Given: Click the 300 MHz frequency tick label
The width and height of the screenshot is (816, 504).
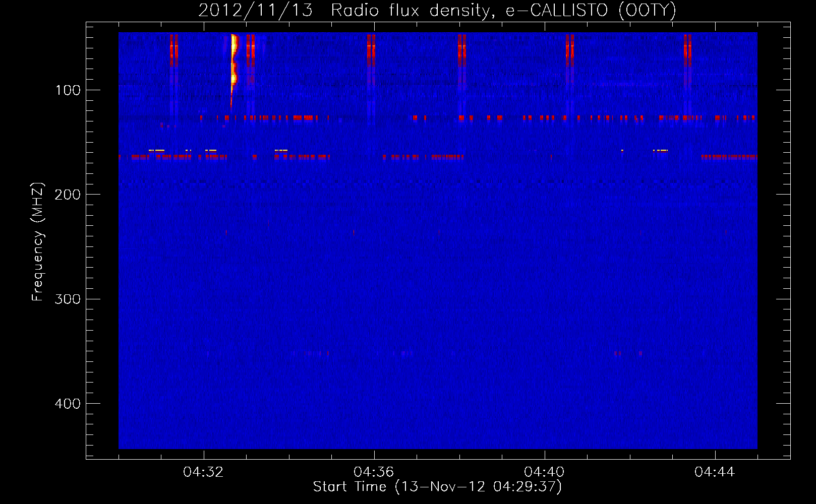Looking at the screenshot, I should pos(68,299).
